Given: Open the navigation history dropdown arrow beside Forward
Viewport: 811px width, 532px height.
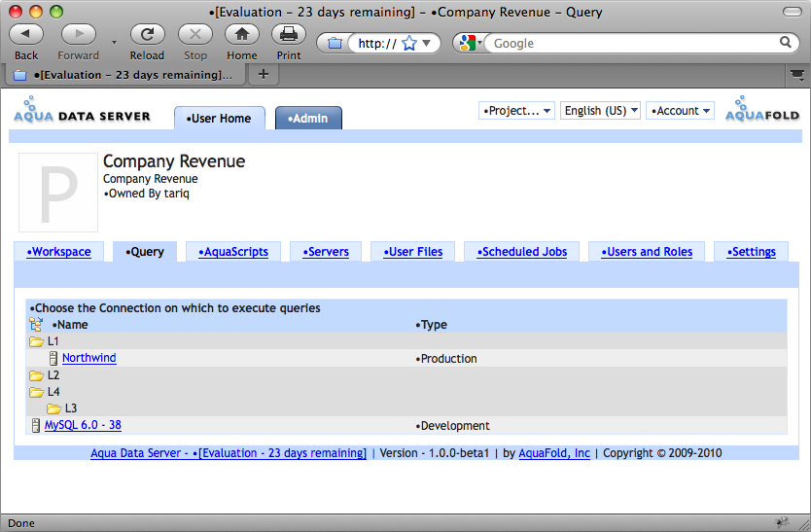Looking at the screenshot, I should pyautogui.click(x=114, y=42).
